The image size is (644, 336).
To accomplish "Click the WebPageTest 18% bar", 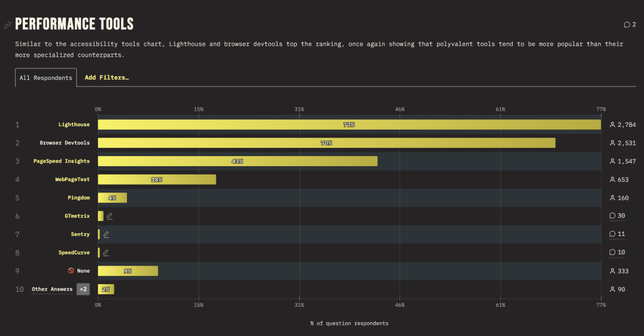I will point(157,179).
